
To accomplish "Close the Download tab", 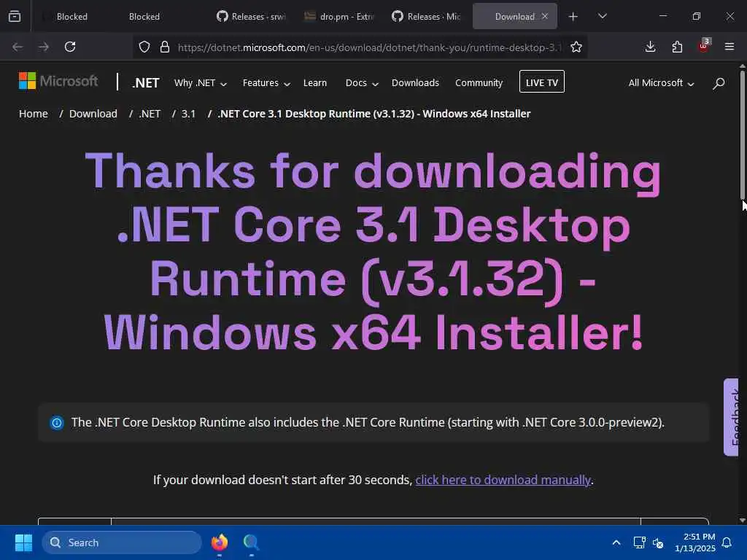I will 545,16.
